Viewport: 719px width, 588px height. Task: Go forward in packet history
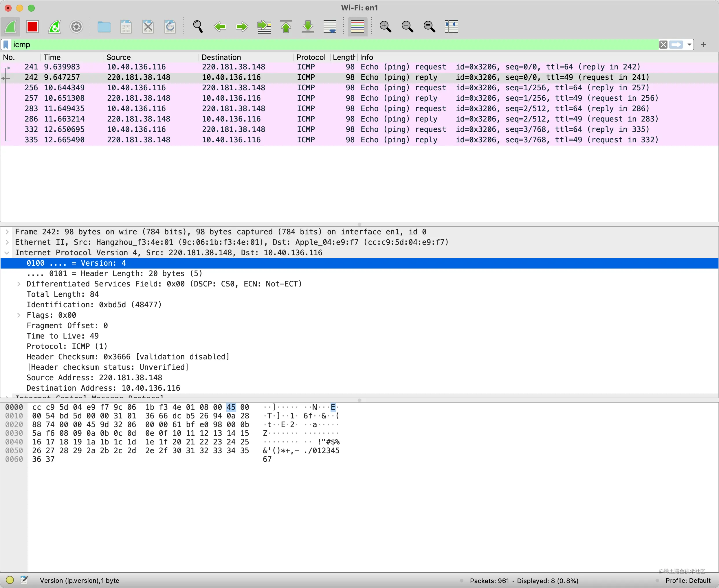tap(242, 26)
